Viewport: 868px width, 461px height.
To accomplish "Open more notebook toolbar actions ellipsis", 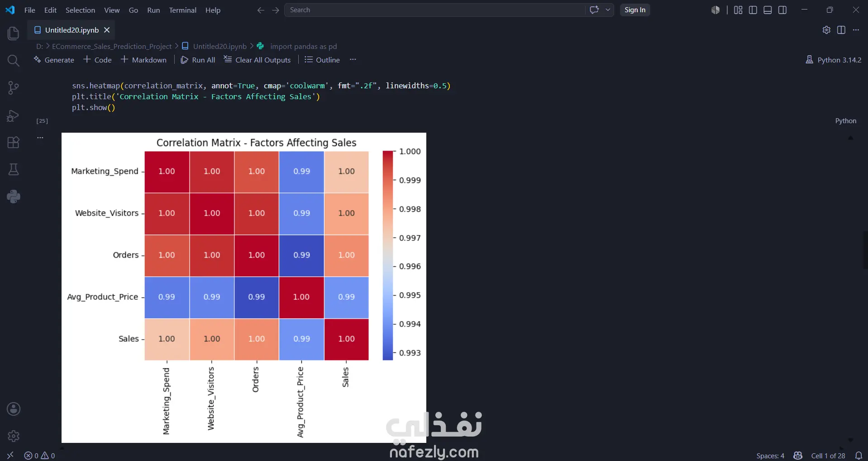I will 353,60.
